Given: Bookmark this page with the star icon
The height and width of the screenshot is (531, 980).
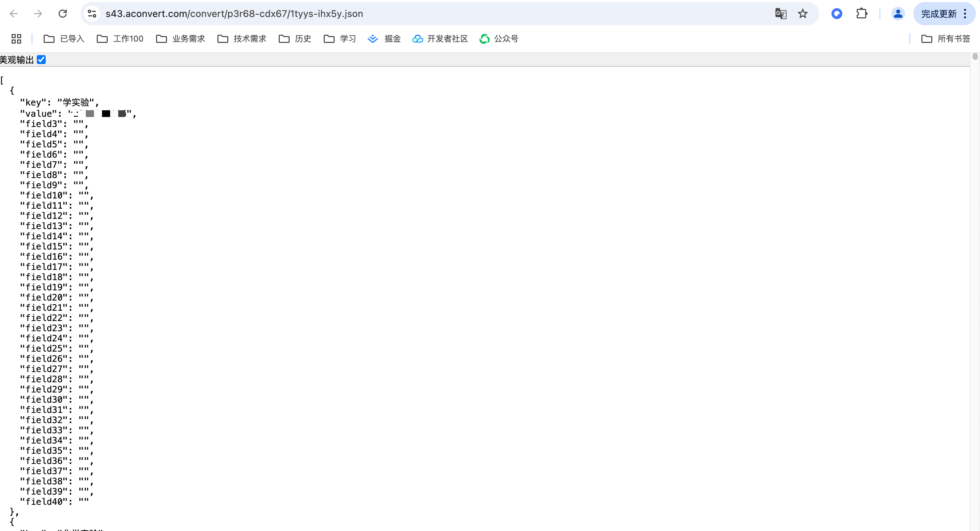Looking at the screenshot, I should tap(803, 14).
